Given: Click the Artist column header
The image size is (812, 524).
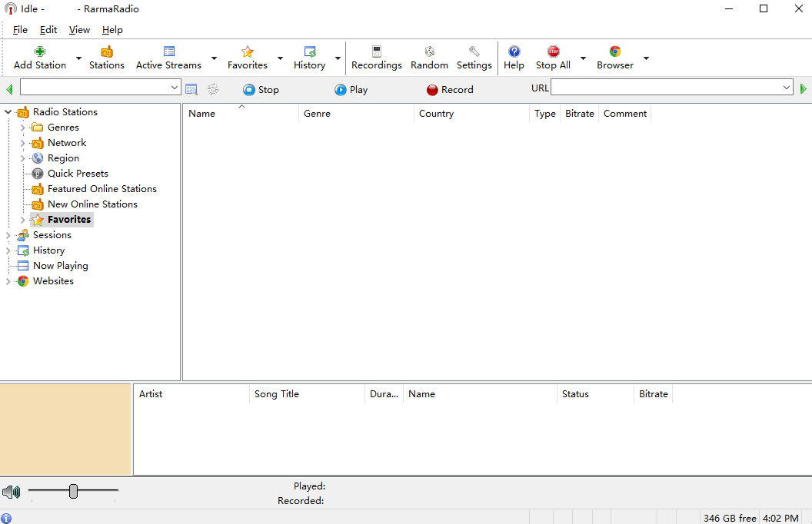Looking at the screenshot, I should (x=191, y=393).
